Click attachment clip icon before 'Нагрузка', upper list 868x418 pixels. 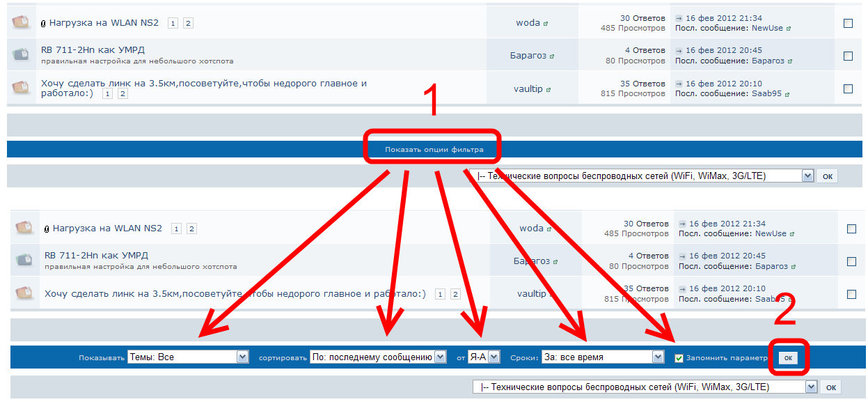click(44, 24)
